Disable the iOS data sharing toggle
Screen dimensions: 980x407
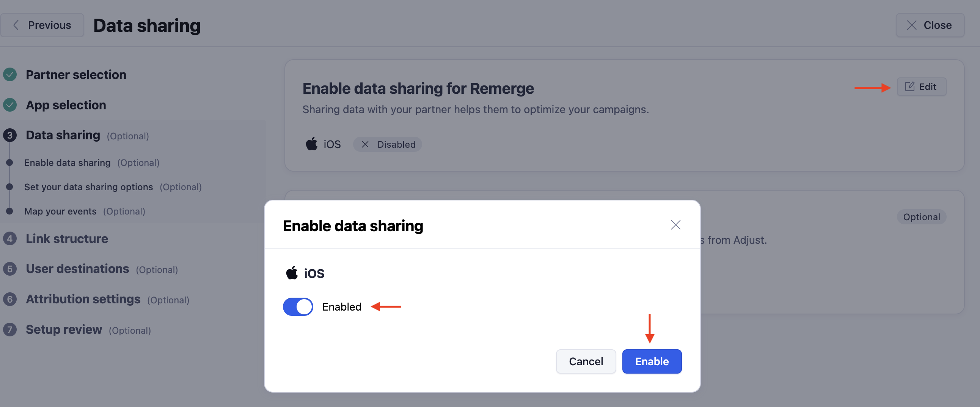(x=298, y=306)
